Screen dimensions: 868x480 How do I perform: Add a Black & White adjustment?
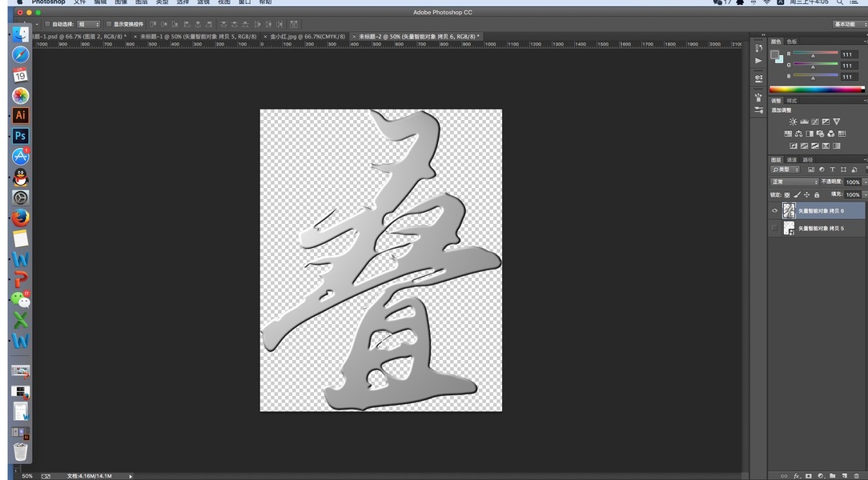(x=810, y=134)
